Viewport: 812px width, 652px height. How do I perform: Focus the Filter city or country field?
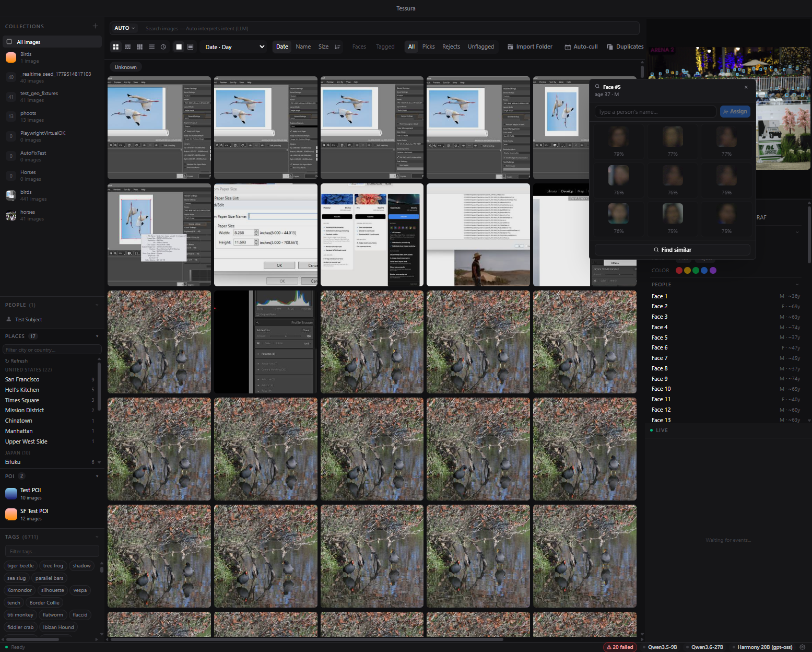(52, 350)
